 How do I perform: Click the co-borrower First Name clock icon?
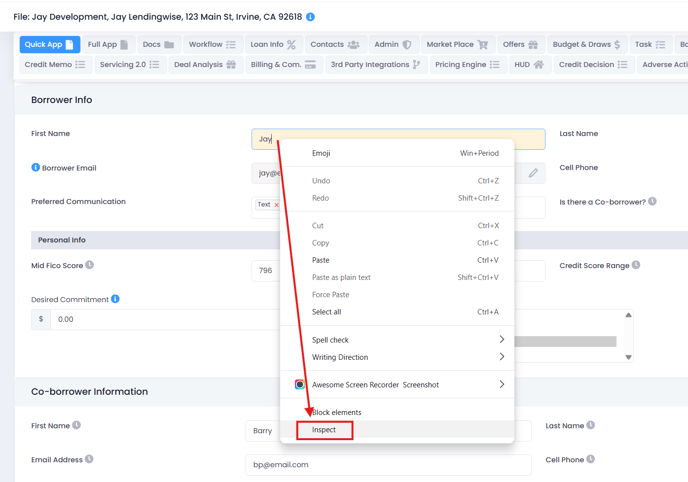tap(76, 425)
